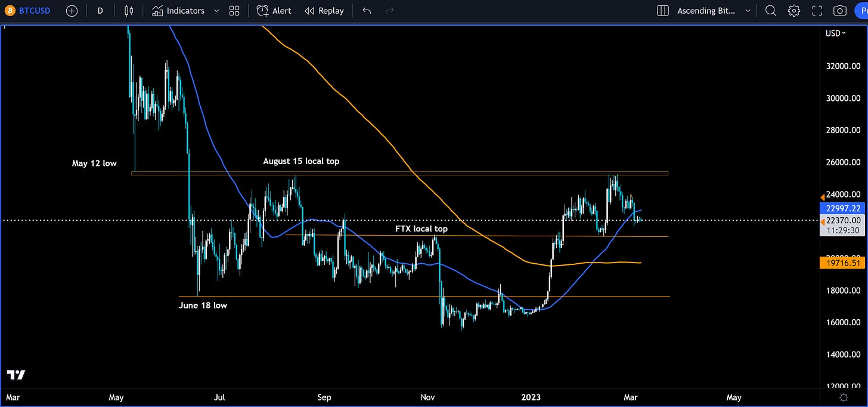Click the 32000.00 price axis label
This screenshot has height=407, width=868.
844,66
